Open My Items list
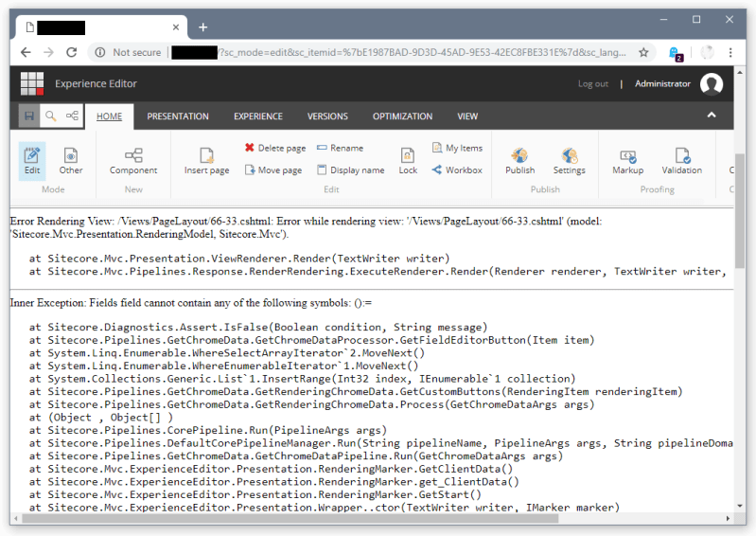Image resolution: width=756 pixels, height=536 pixels. tap(458, 148)
